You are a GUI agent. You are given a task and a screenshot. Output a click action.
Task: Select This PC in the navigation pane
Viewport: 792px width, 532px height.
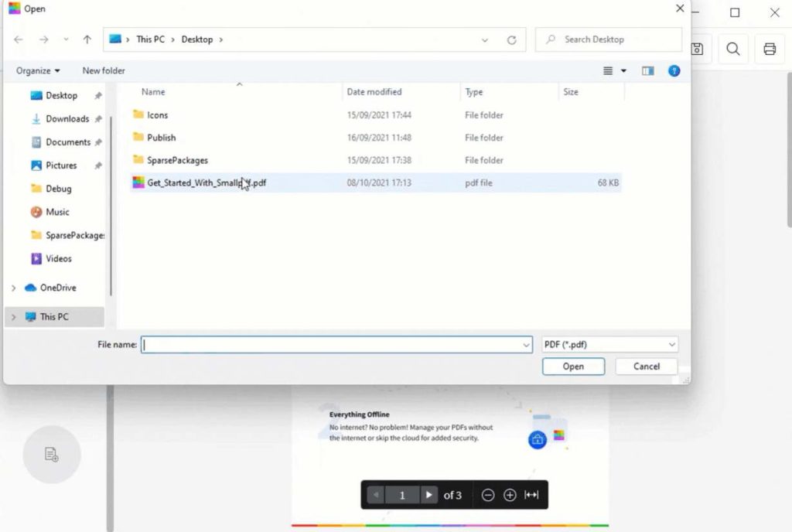tap(53, 317)
